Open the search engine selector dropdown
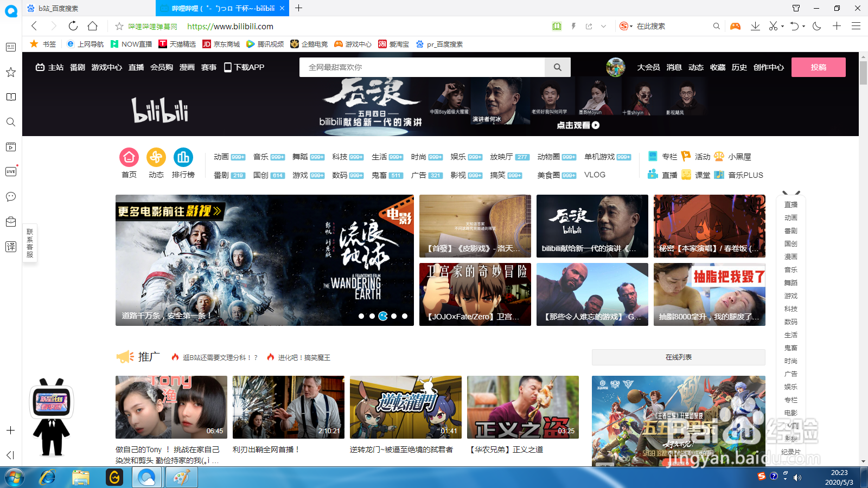The image size is (868, 488). tap(626, 26)
